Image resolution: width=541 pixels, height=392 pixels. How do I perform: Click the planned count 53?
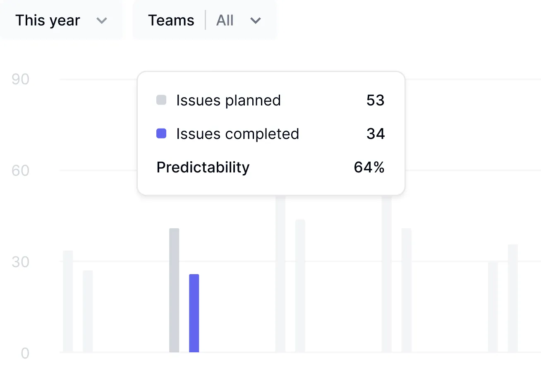(x=375, y=100)
